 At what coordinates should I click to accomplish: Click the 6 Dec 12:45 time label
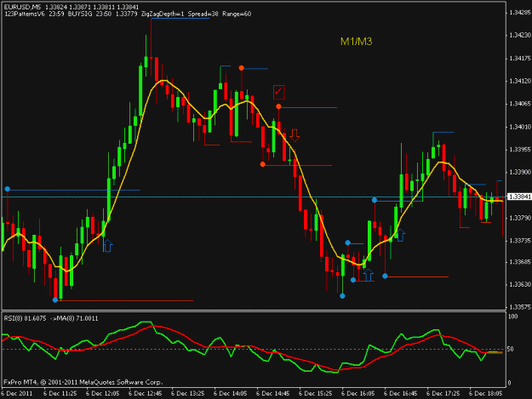click(x=146, y=393)
